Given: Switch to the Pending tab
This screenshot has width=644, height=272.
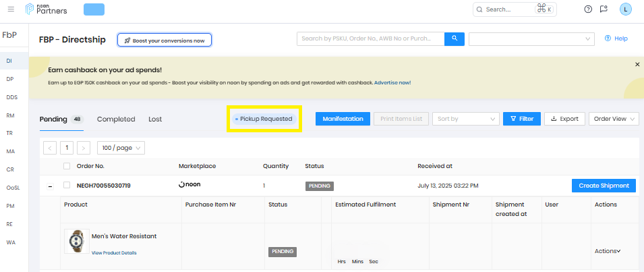Looking at the screenshot, I should coord(61,119).
